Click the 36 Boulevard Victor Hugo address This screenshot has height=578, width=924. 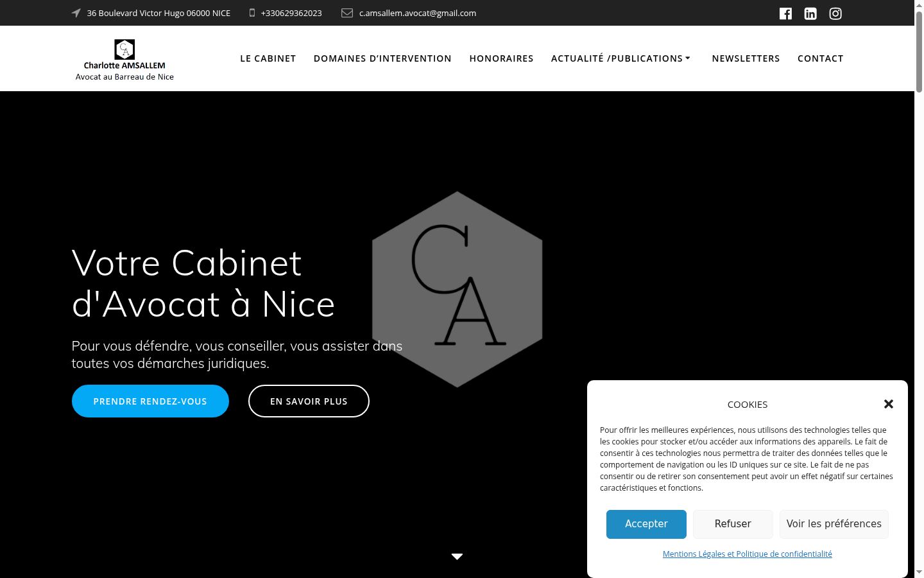point(158,13)
